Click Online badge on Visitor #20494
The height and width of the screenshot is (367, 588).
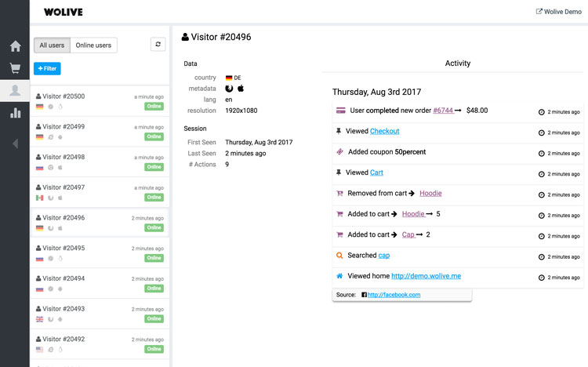pyautogui.click(x=154, y=289)
